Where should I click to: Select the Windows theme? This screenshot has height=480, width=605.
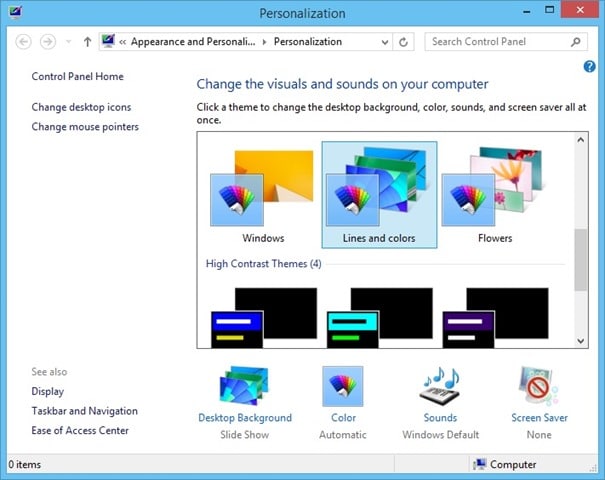(x=263, y=195)
